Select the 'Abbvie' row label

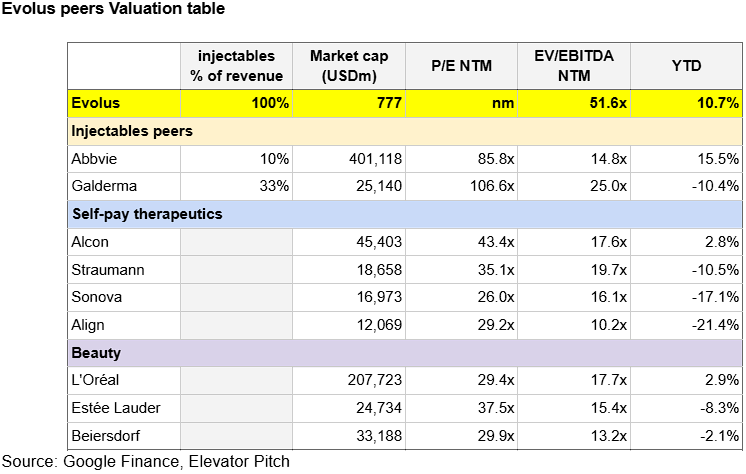pyautogui.click(x=94, y=158)
